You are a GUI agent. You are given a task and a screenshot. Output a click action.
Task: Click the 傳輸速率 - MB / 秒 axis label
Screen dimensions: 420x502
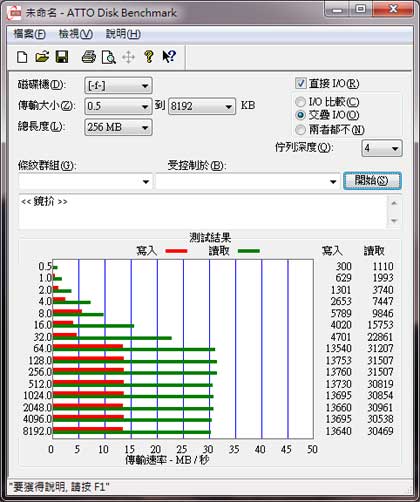[167, 460]
